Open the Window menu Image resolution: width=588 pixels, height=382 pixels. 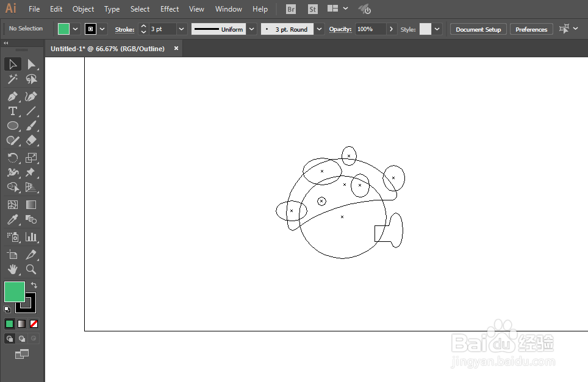pyautogui.click(x=228, y=9)
